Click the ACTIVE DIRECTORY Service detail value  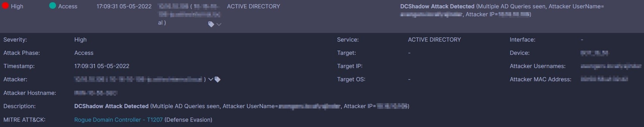(434, 40)
